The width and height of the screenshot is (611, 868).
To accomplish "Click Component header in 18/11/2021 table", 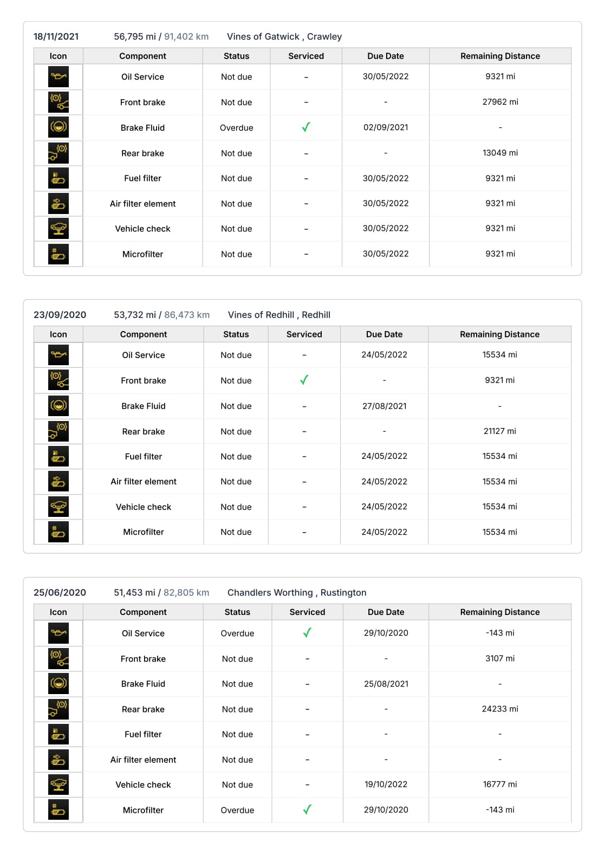I will coord(143,56).
